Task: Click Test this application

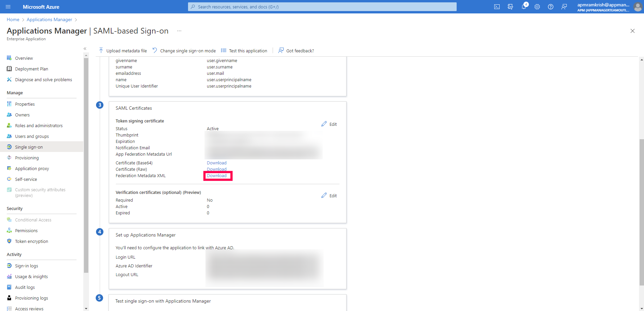Action: coord(244,51)
